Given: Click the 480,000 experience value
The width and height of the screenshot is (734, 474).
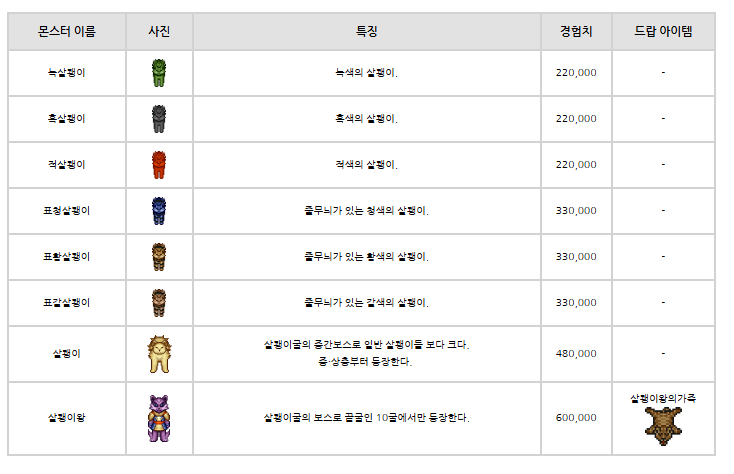Looking at the screenshot, I should (576, 354).
